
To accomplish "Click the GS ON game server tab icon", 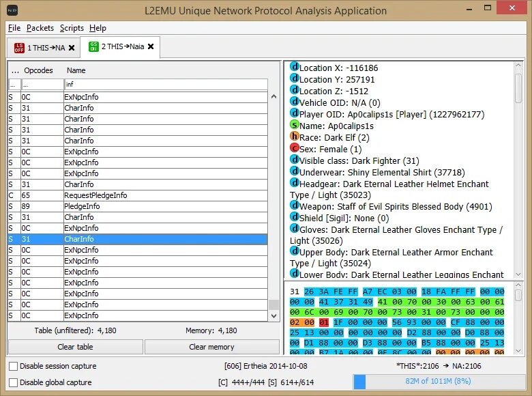I will click(x=93, y=46).
